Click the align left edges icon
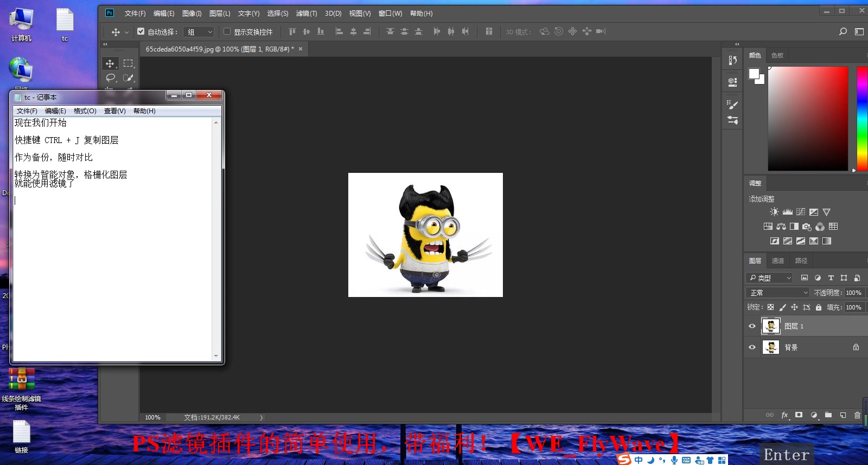This screenshot has width=868, height=465. coord(339,31)
